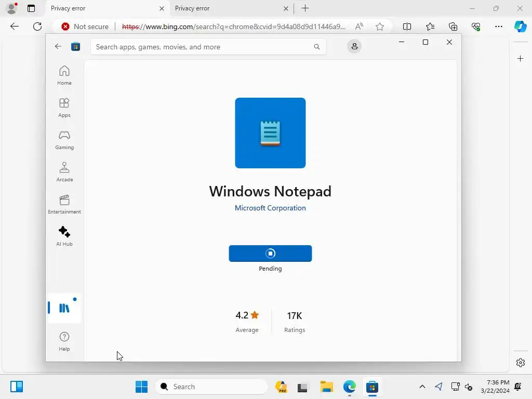Open the Store account profile button
Screen dimensions: 532x399
click(x=354, y=46)
